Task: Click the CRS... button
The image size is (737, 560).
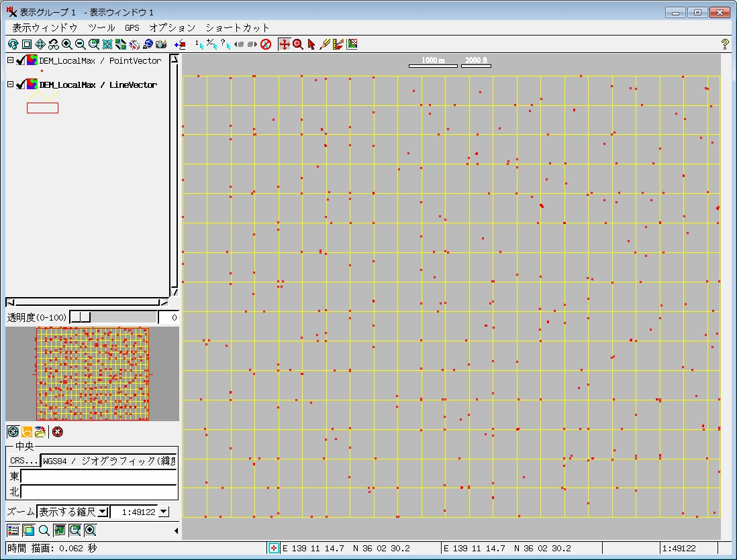Action: [24, 461]
